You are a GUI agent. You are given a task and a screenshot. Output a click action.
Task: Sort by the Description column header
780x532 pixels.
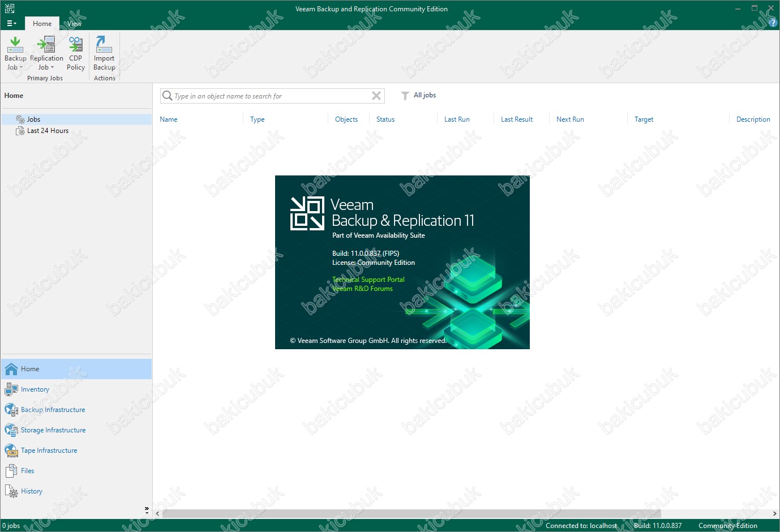coord(753,119)
